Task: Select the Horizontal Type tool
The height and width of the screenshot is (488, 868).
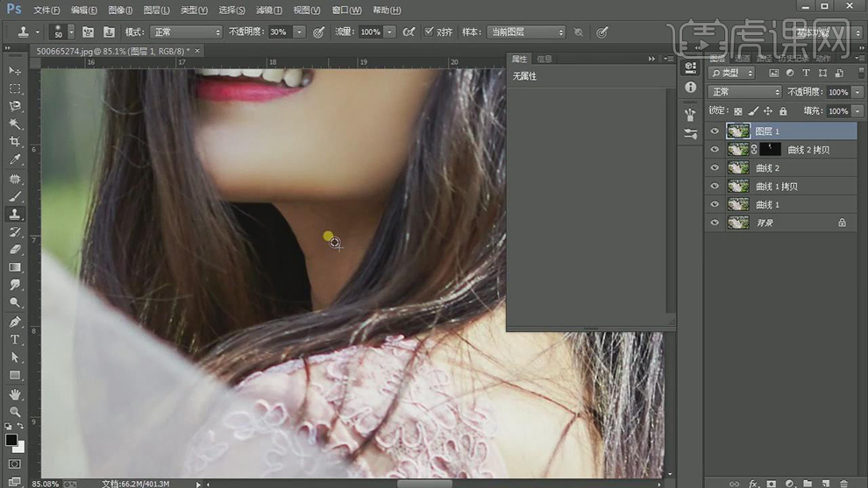Action: tap(15, 339)
